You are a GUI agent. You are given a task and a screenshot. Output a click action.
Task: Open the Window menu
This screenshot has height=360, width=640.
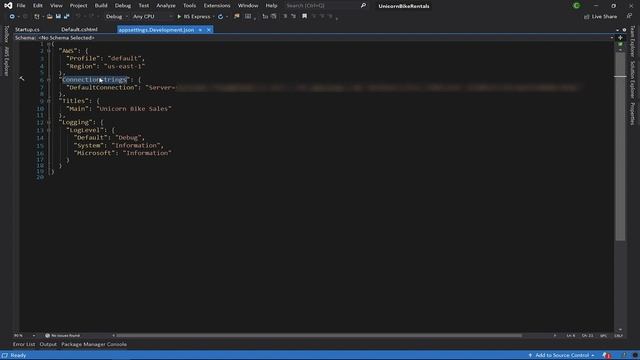[248, 6]
